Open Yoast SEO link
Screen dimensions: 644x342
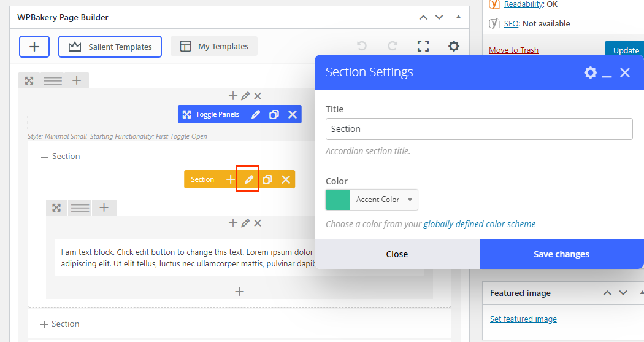point(512,23)
